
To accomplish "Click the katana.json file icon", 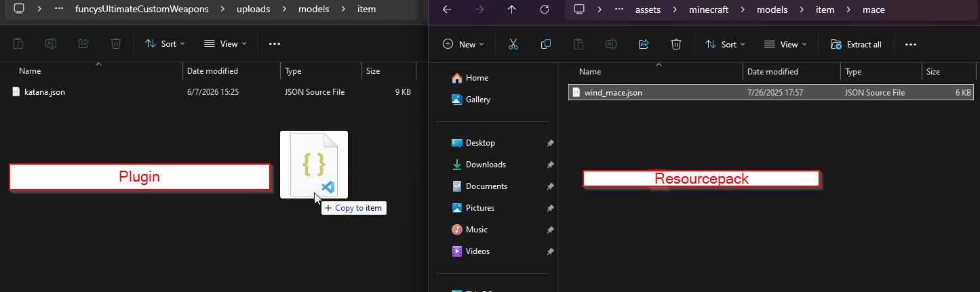I will click(x=16, y=92).
